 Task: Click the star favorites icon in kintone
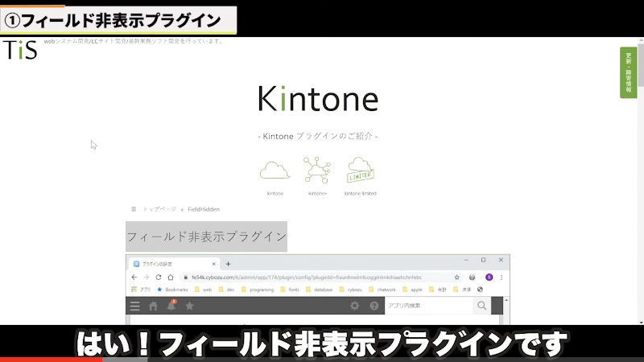tap(189, 306)
